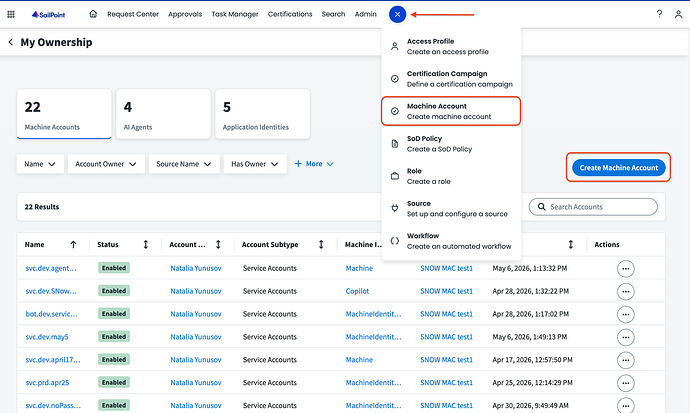Viewport: 690px width, 413px height.
Task: Open Certifications in top navigation
Action: click(290, 14)
